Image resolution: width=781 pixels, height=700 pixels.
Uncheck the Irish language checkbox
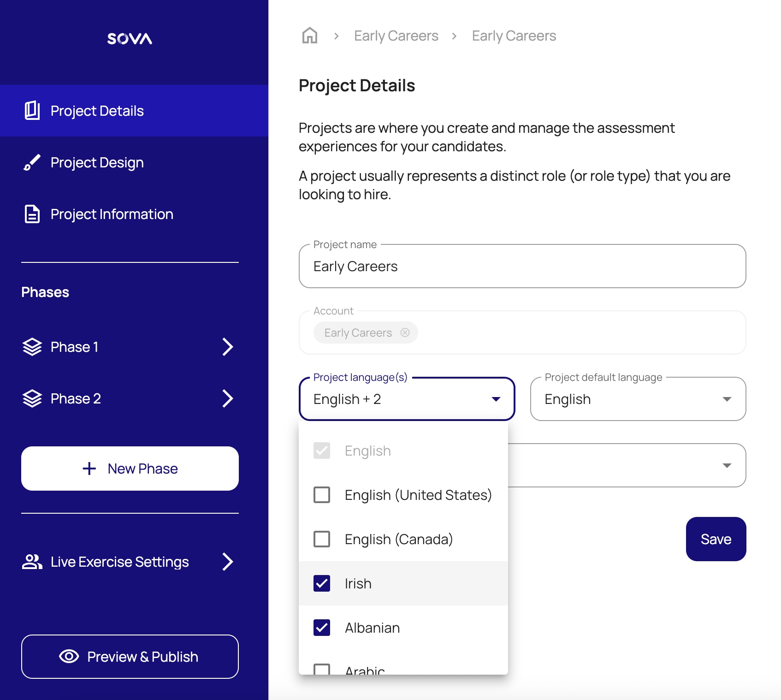click(322, 583)
